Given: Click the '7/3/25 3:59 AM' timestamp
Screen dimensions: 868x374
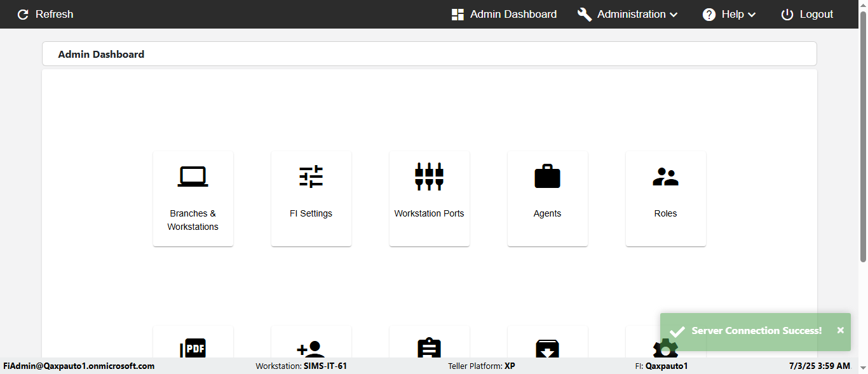Looking at the screenshot, I should pyautogui.click(x=820, y=366).
